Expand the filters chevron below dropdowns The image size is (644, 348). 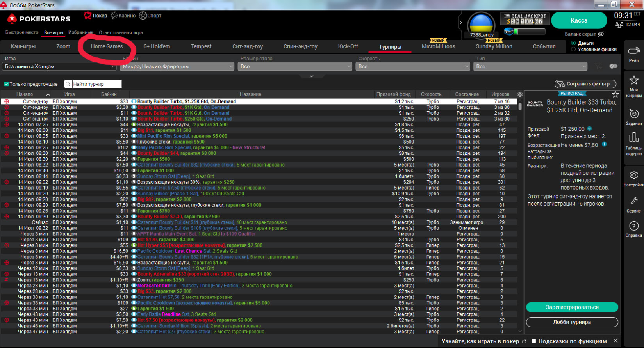click(311, 76)
